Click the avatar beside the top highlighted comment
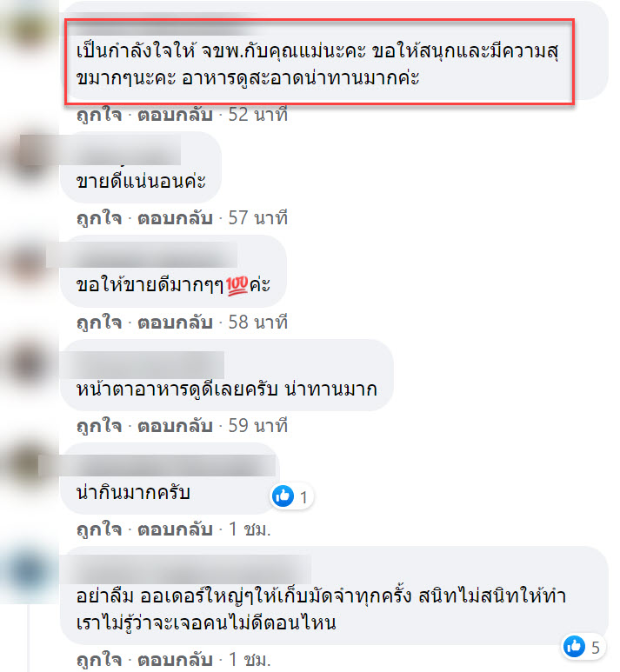The image size is (620, 672). (x=30, y=30)
